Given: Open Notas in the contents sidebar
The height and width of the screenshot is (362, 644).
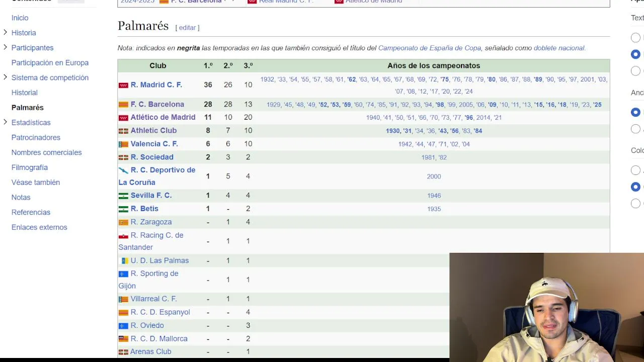Looking at the screenshot, I should click(21, 197).
